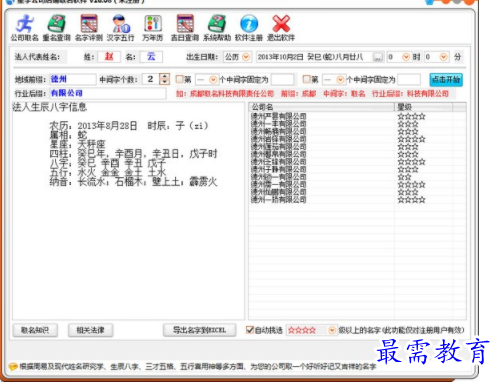Viewport: 498px width, 383px height.
Task: Click the 姓 surname field containing 赵
Action: click(109, 57)
